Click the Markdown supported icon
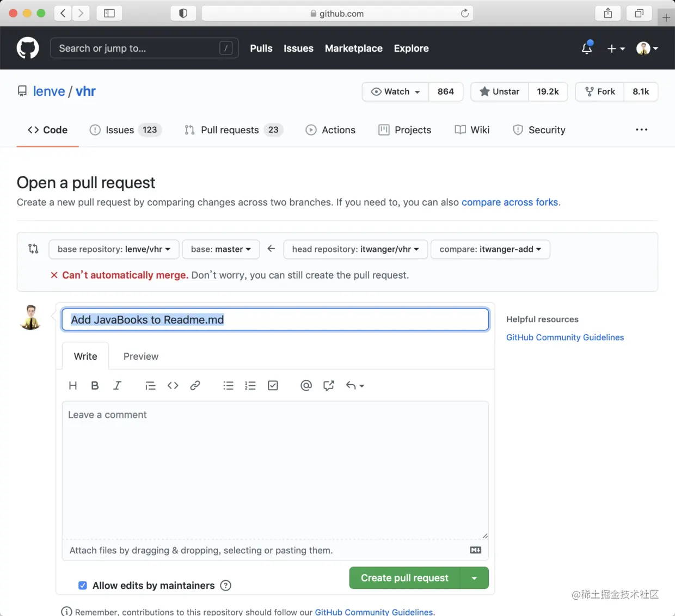Image resolution: width=675 pixels, height=616 pixels. tap(476, 550)
